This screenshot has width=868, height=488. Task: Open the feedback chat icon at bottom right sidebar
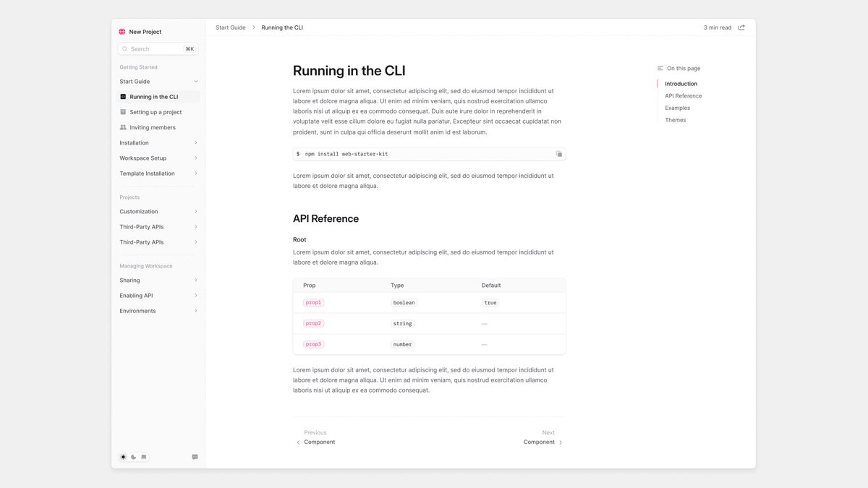click(194, 456)
